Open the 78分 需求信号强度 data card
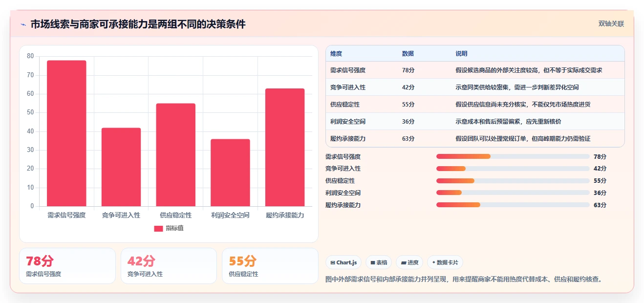This screenshot has width=644, height=303. tap(67, 266)
